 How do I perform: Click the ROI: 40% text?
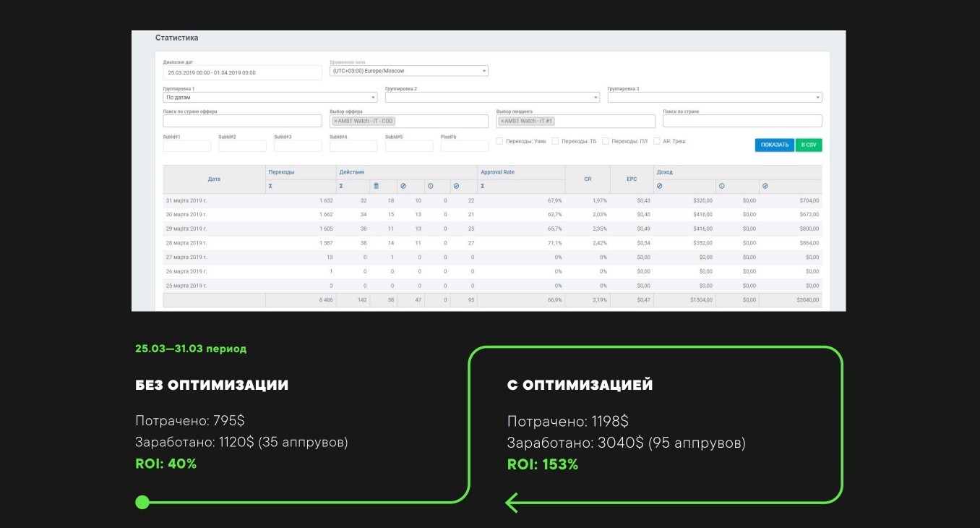[x=166, y=464]
